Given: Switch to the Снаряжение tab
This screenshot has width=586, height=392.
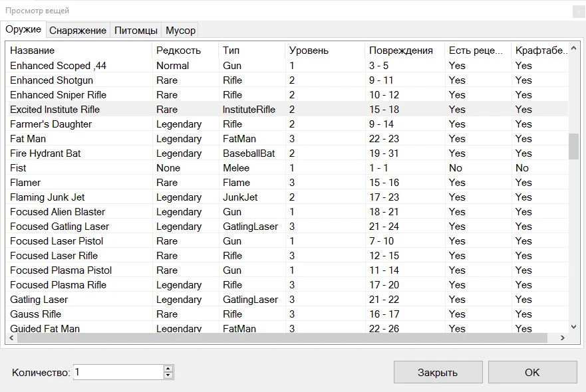Looking at the screenshot, I should pyautogui.click(x=78, y=31).
